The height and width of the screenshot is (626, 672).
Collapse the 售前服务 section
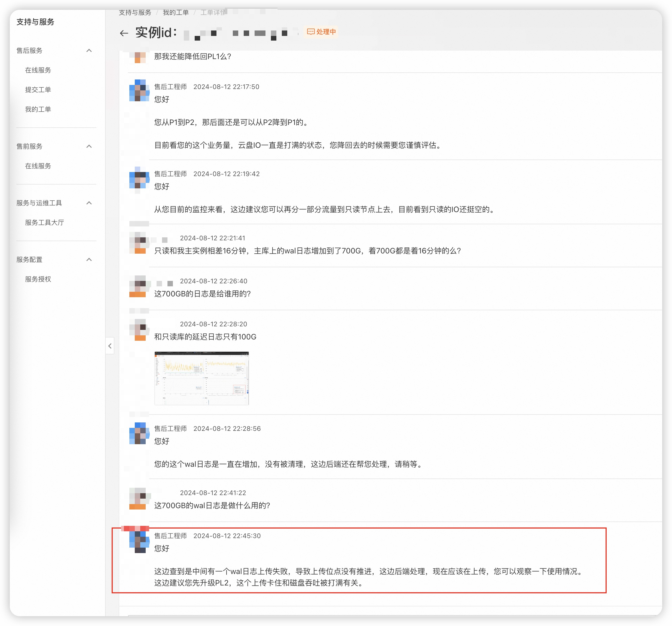click(89, 146)
